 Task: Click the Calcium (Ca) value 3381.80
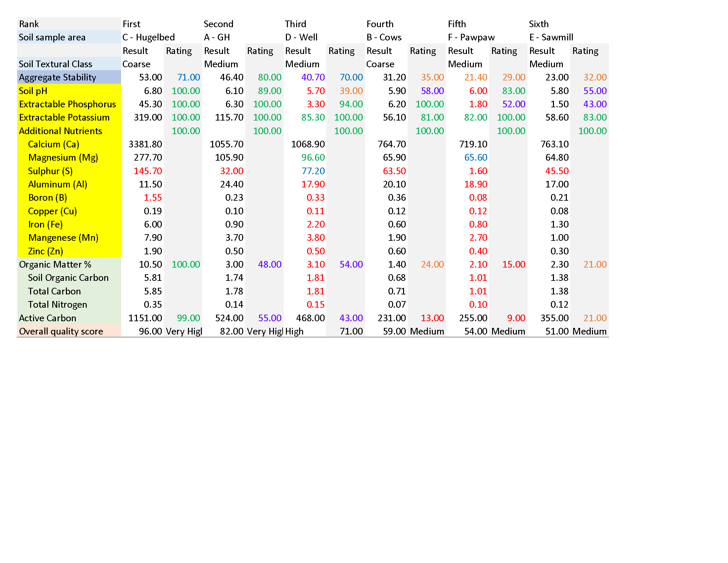(x=145, y=144)
